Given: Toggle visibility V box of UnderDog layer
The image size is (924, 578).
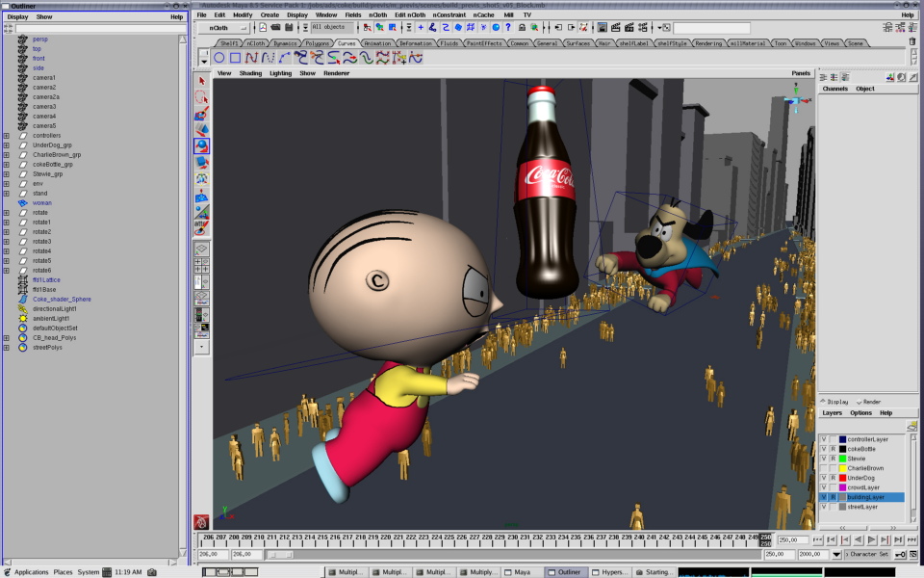Looking at the screenshot, I should (x=823, y=478).
